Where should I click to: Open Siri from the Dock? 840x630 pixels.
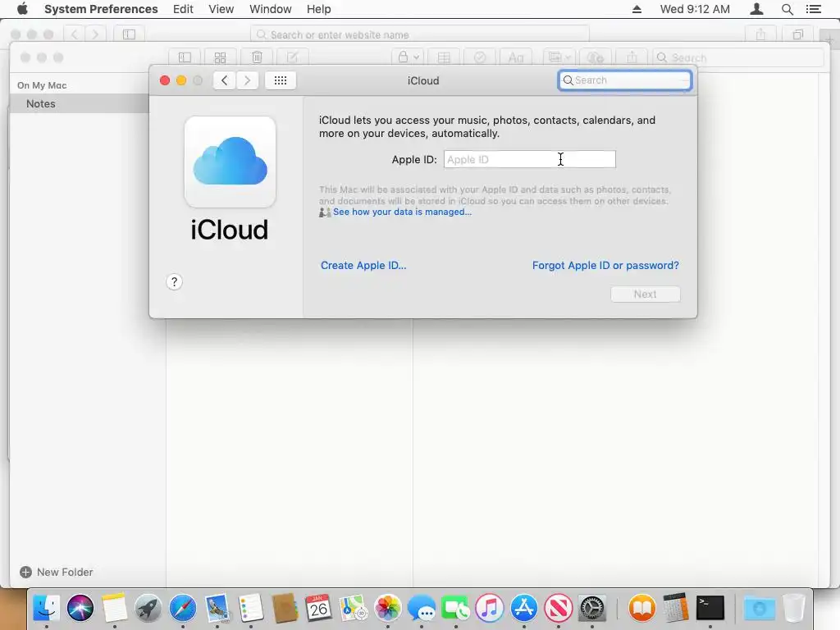coord(80,608)
